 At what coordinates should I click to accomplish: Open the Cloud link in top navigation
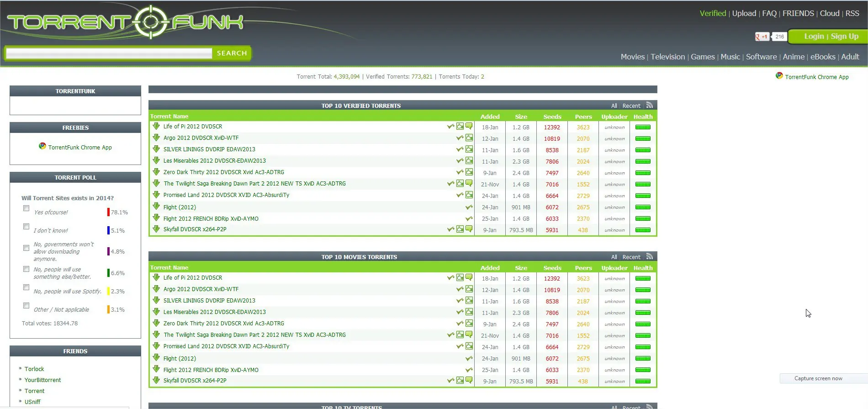(x=830, y=13)
